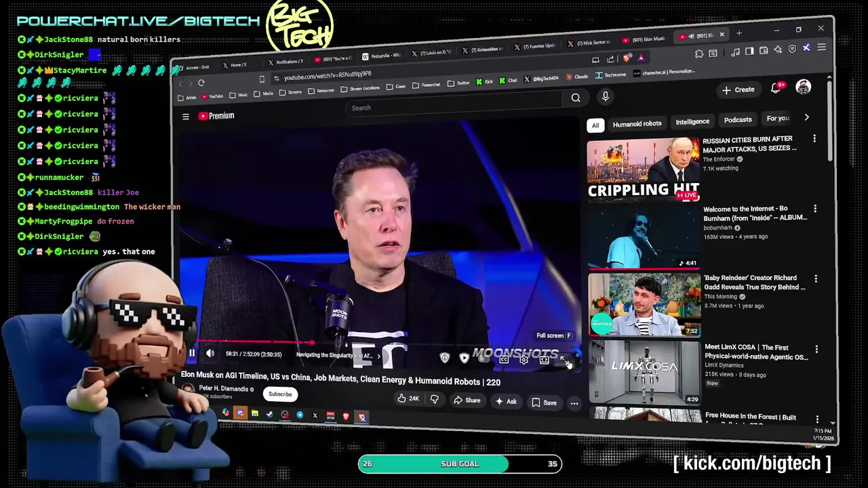Select the 'Humanoid robots' chip
868x488 pixels.
pyautogui.click(x=637, y=123)
